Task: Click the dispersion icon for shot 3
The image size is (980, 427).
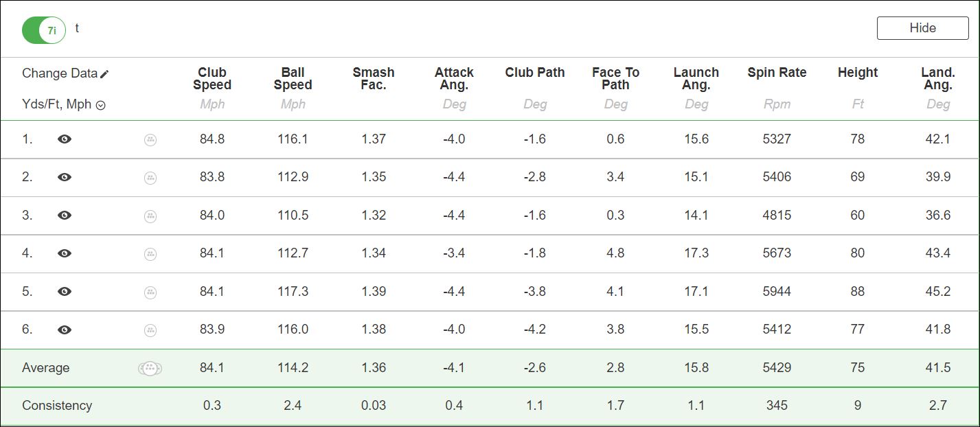Action: click(x=150, y=216)
